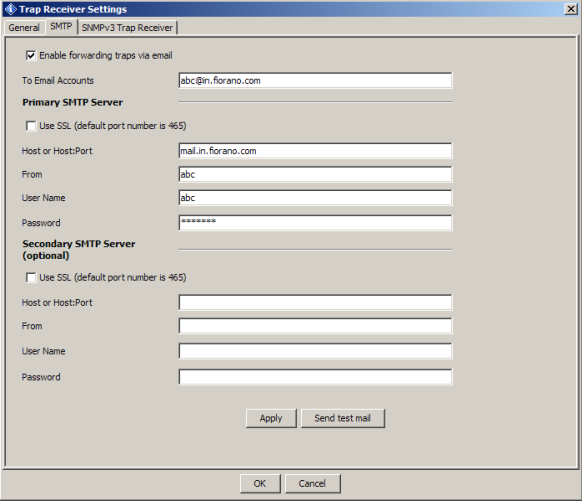582x501 pixels.
Task: Uncheck Enable forwarding traps via email
Action: click(31, 56)
